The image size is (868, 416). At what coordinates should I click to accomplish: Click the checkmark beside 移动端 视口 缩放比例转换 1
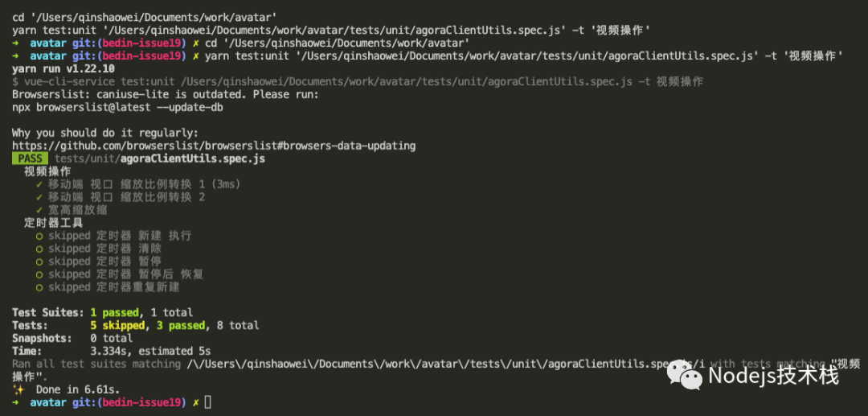[39, 184]
